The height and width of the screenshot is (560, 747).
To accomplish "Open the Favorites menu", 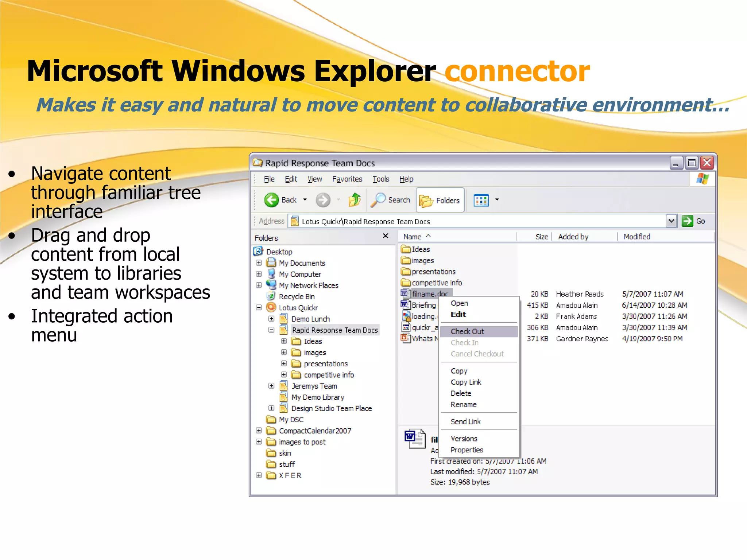I will [x=347, y=179].
